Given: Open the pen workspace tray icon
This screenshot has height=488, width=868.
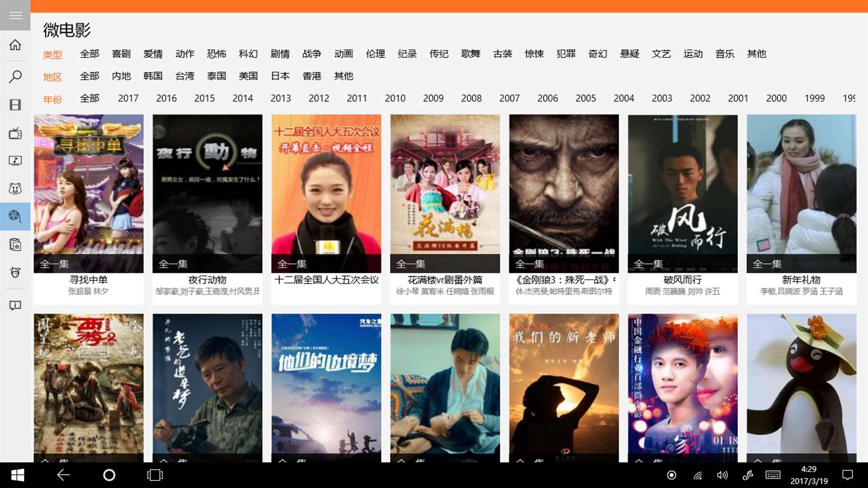Looking at the screenshot, I should coord(747,475).
